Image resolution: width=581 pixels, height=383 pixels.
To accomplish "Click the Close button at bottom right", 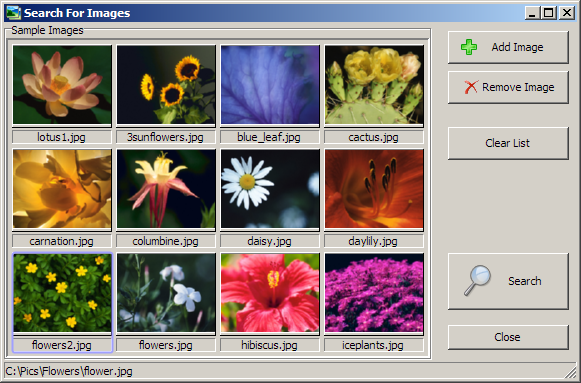I will (x=508, y=337).
